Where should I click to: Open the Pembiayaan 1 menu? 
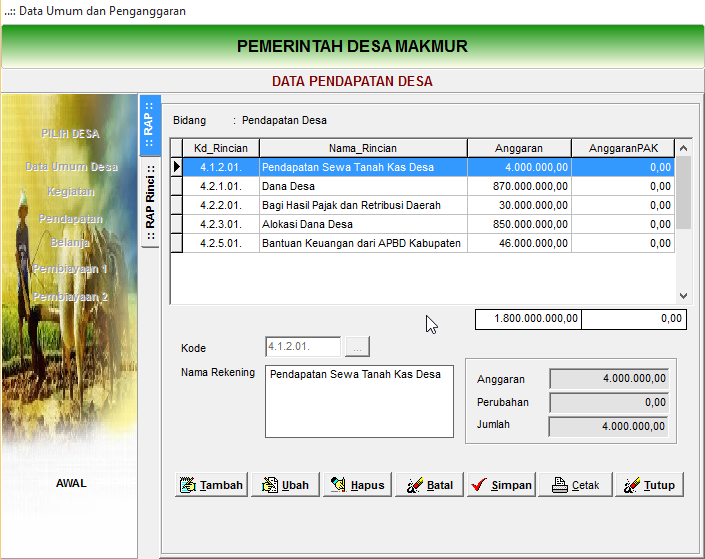(x=70, y=269)
